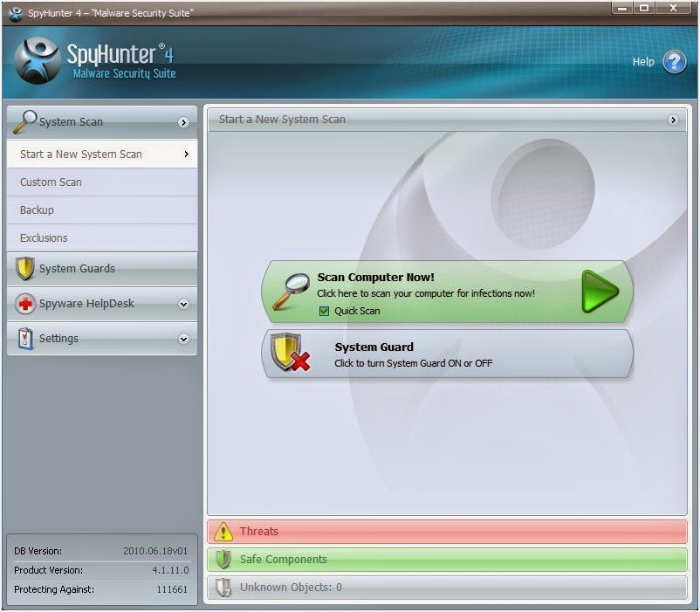The width and height of the screenshot is (700, 612).
Task: Click the DB Version value 2010.06.18v01
Action: (155, 551)
